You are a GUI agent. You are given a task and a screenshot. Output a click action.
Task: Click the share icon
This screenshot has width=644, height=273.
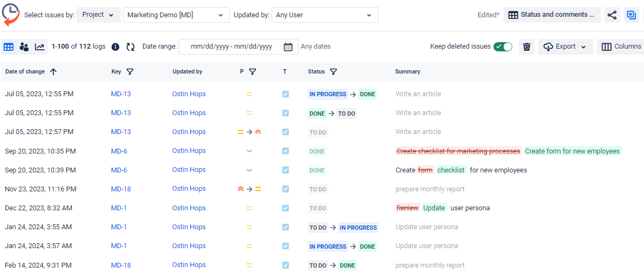coord(612,15)
